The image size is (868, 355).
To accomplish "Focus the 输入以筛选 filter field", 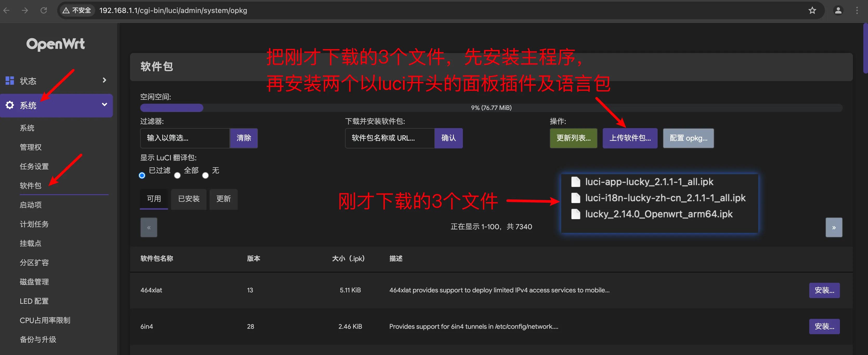I will click(185, 138).
